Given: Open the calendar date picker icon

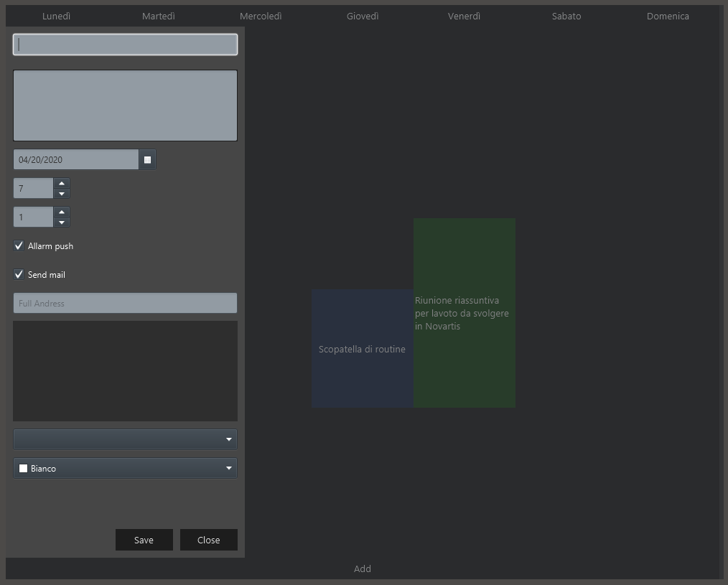Looking at the screenshot, I should tap(147, 160).
